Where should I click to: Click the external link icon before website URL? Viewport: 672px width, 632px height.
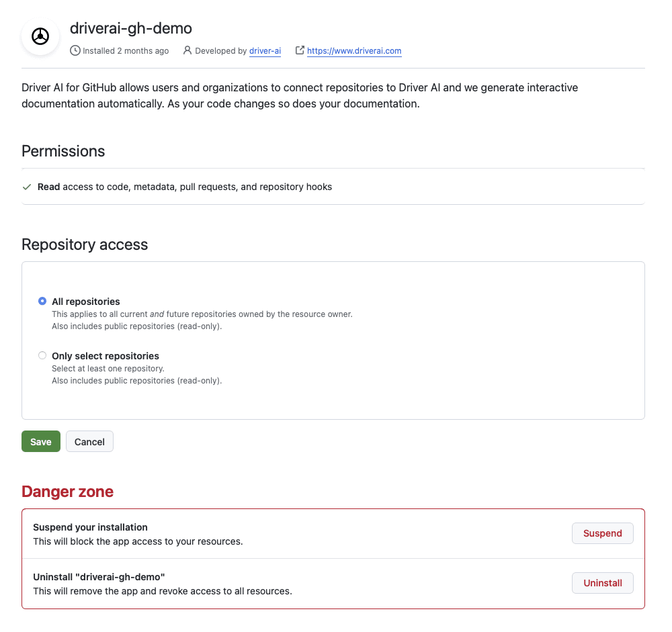pyautogui.click(x=300, y=50)
